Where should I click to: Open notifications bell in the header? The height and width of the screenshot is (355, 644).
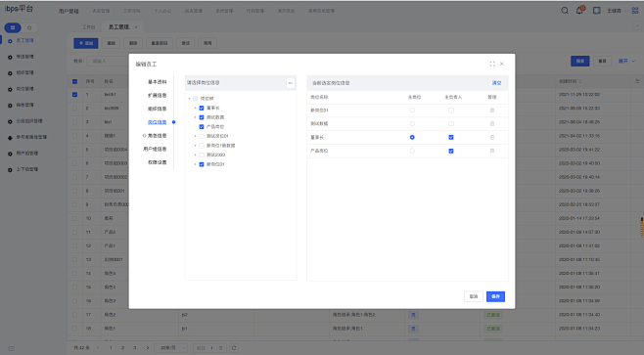pyautogui.click(x=579, y=11)
